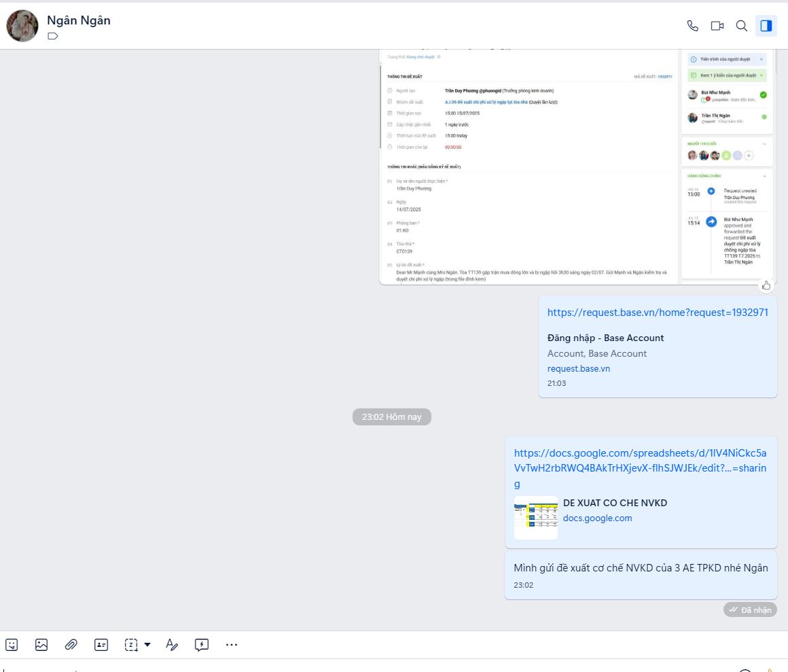Toggle the conversation info side panel

[x=766, y=26]
